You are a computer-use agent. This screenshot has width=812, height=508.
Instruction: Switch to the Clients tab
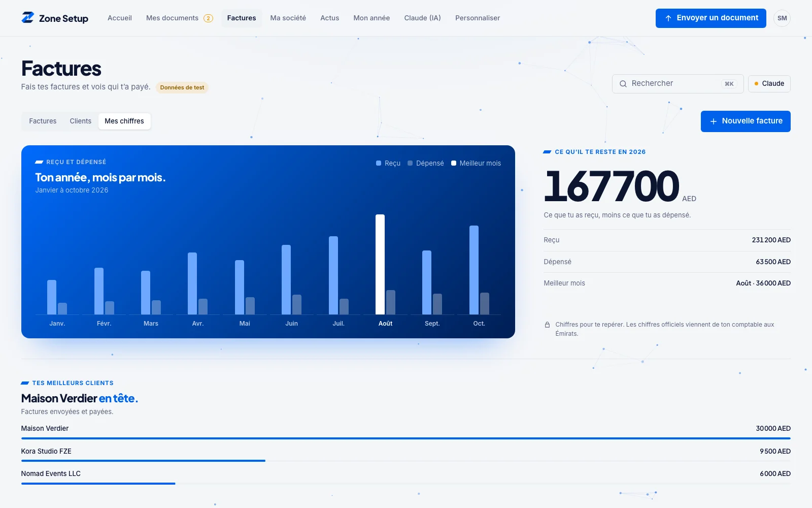click(81, 121)
